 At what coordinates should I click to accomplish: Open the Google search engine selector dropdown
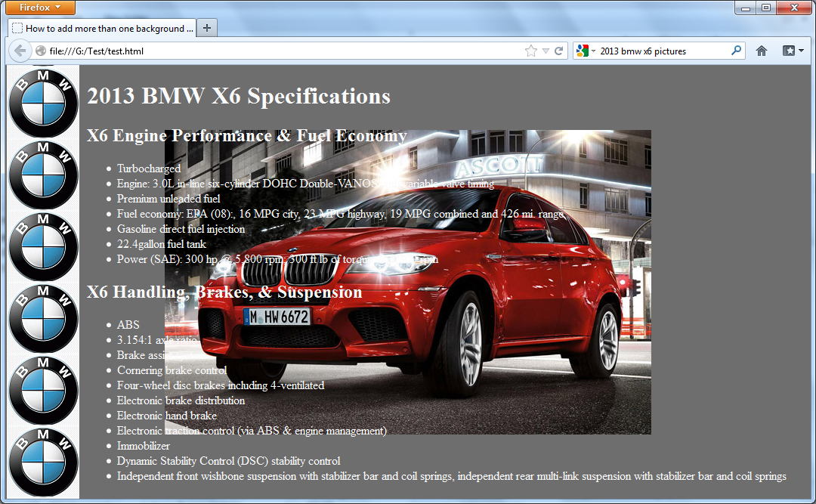[x=586, y=51]
